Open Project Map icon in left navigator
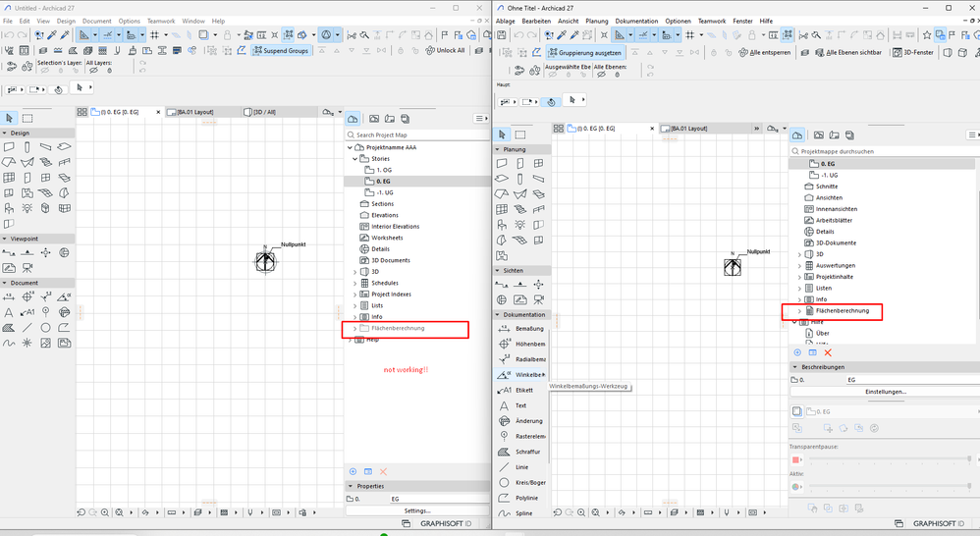The height and width of the screenshot is (536, 980). coord(353,119)
